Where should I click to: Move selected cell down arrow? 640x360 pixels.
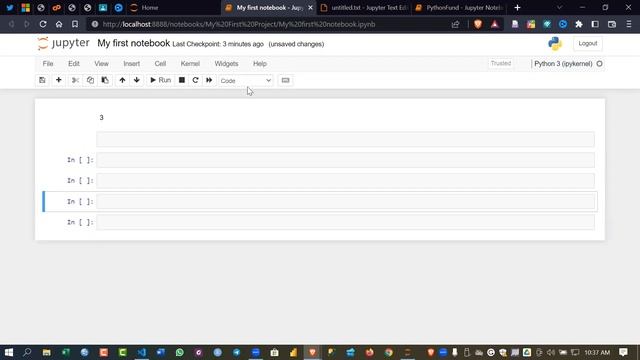pos(137,80)
